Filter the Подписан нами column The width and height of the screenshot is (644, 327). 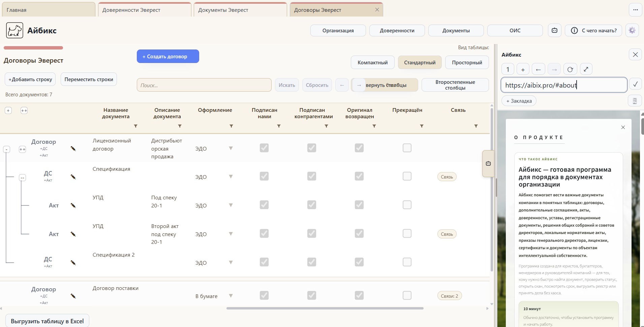click(279, 126)
